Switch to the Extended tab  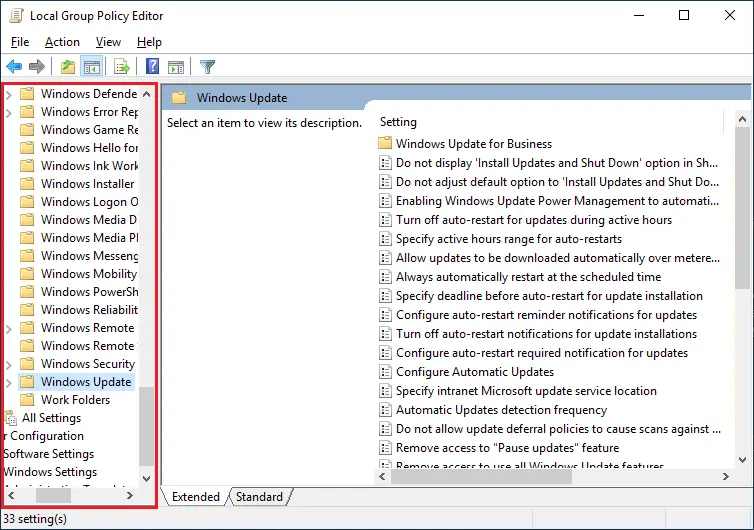[x=196, y=496]
